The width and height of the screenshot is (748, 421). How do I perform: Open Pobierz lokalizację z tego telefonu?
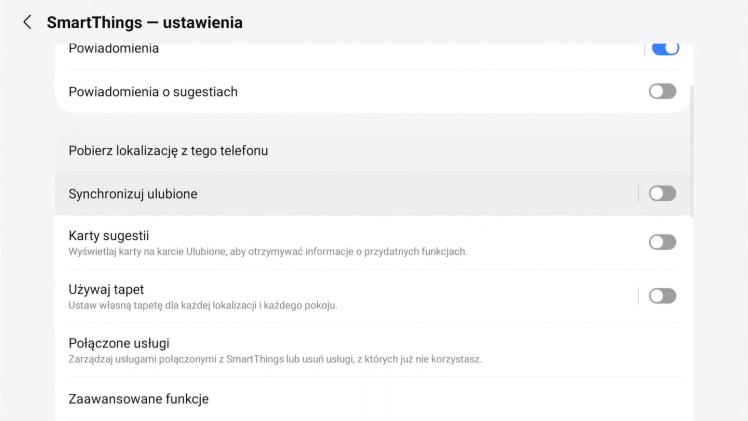coord(168,150)
